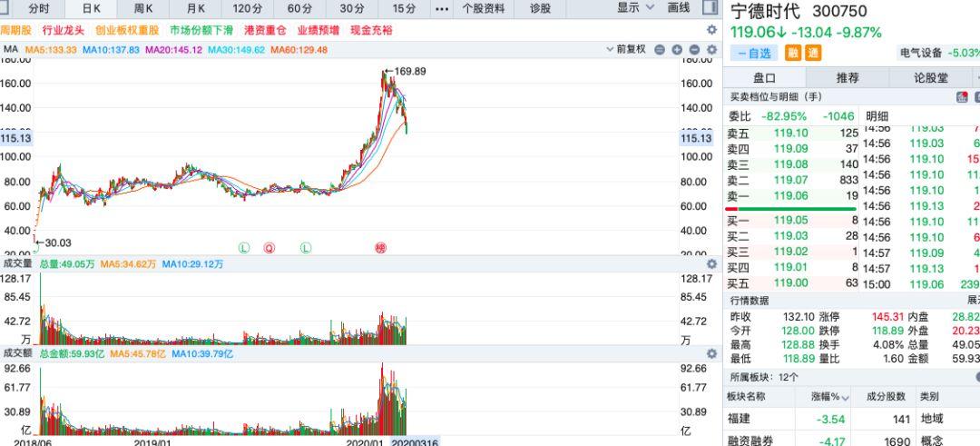Open 融资融券 sector row
This screenshot has width=980, height=446.
[852, 441]
